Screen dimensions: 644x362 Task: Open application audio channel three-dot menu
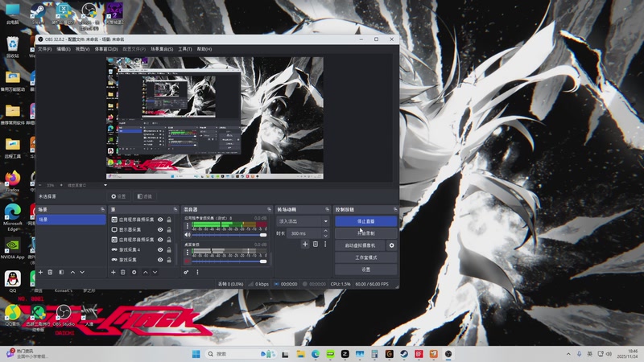coord(188,226)
